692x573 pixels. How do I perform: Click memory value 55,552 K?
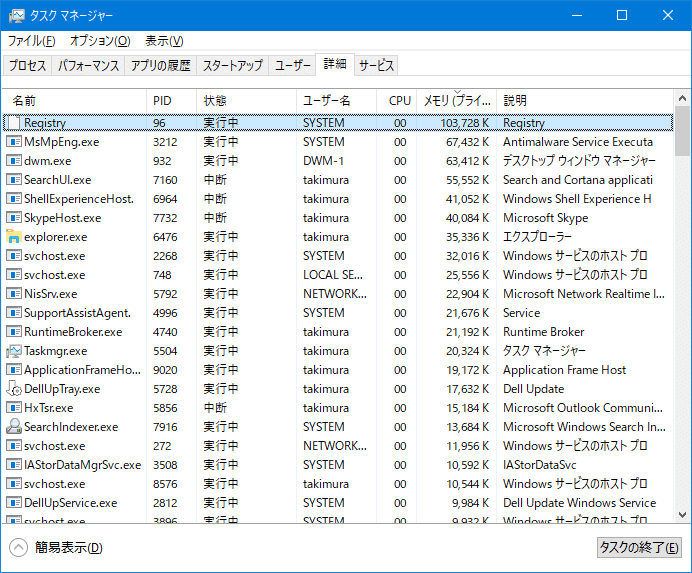467,180
